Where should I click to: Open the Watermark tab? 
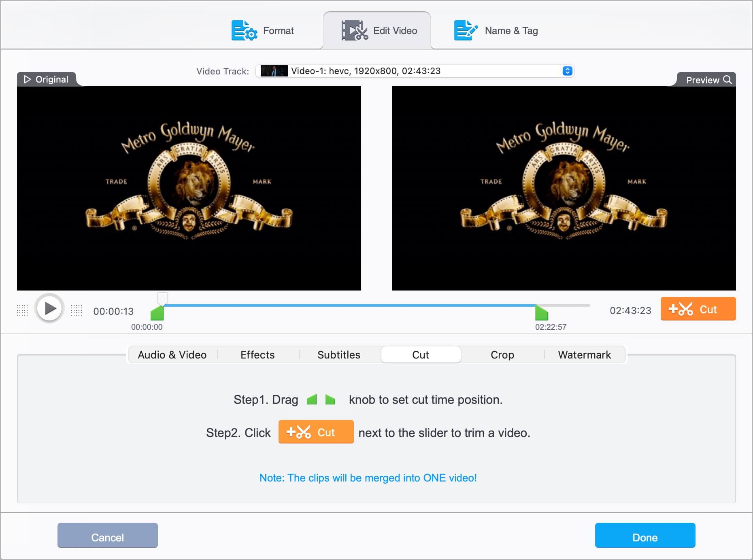pos(585,355)
